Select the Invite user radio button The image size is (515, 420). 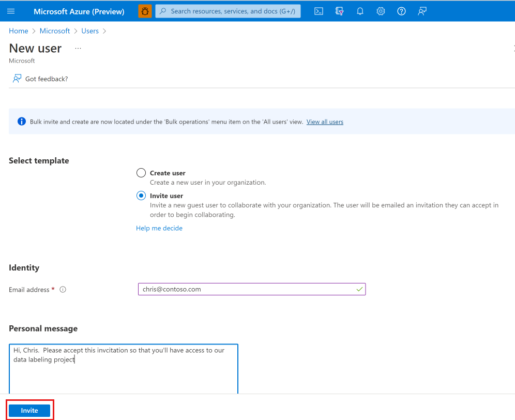141,196
